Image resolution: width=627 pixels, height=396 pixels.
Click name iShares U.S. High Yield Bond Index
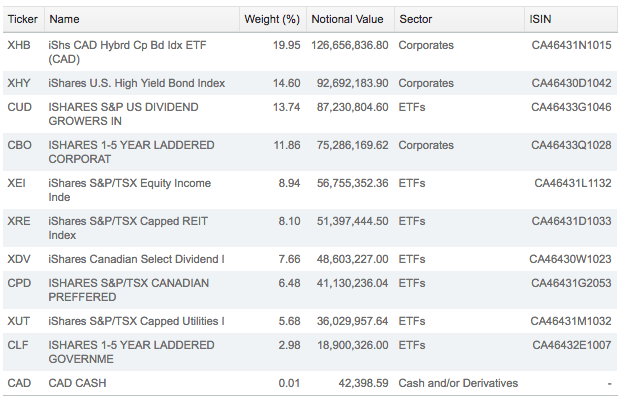pyautogui.click(x=136, y=83)
